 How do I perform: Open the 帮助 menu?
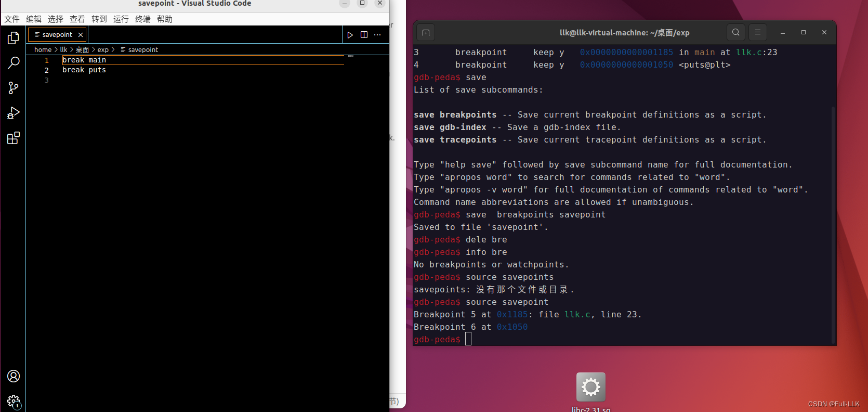coord(165,19)
